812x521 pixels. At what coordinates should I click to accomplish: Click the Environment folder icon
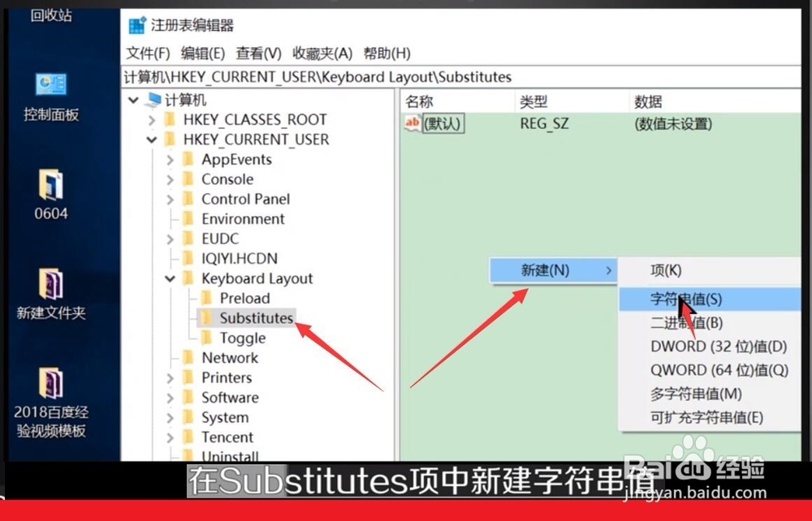tap(188, 219)
